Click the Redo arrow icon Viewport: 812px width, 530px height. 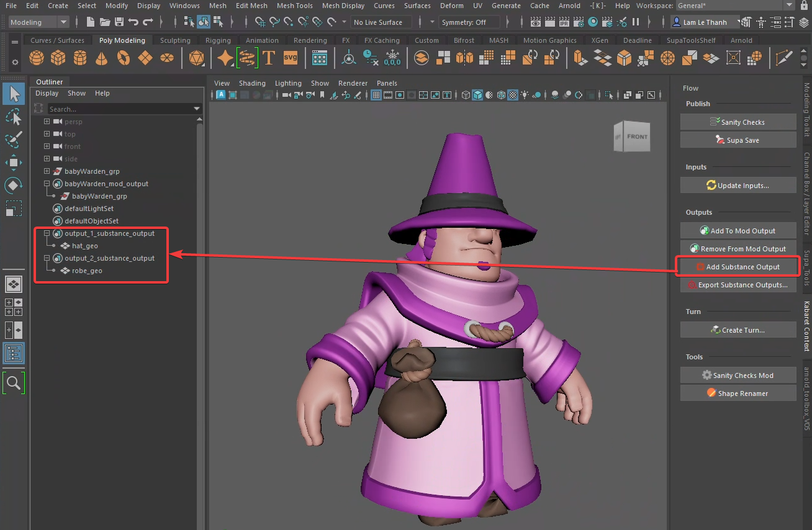pos(148,22)
